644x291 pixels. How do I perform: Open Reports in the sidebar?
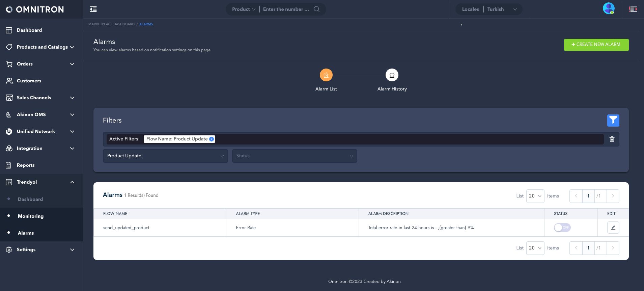click(x=26, y=165)
